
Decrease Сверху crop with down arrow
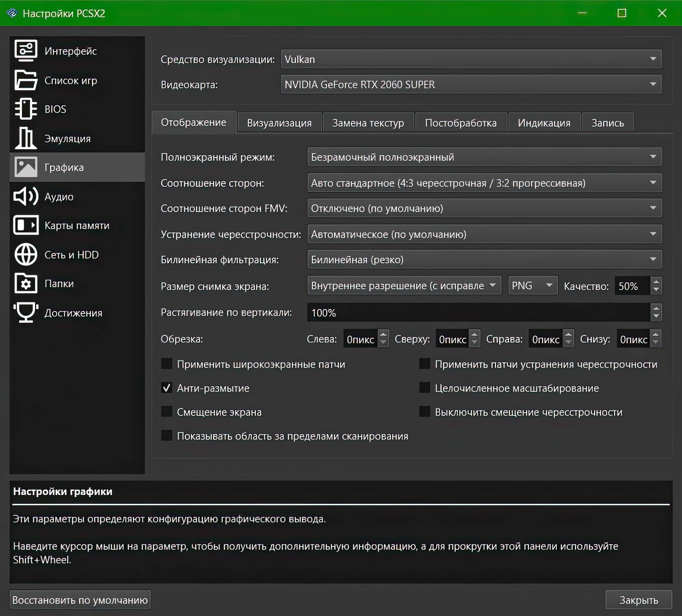474,343
